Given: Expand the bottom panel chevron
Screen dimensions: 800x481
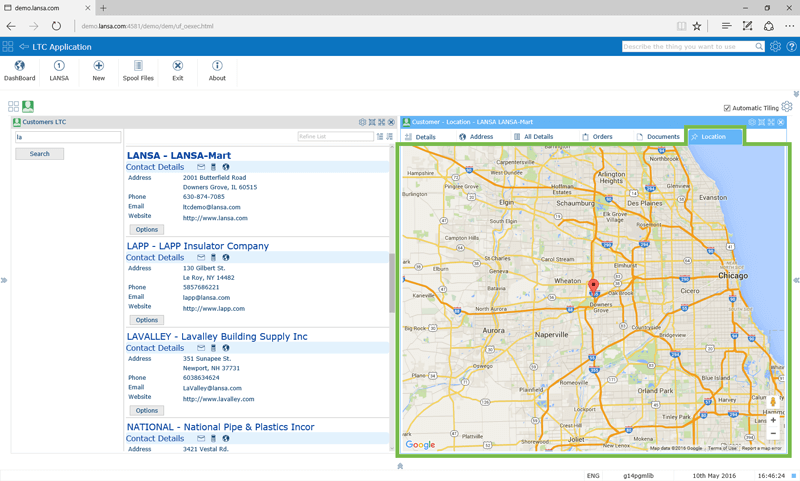Looking at the screenshot, I should (400, 466).
